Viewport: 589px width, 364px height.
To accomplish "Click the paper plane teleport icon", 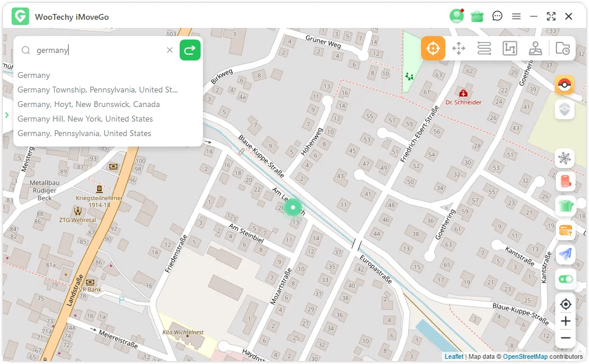I will tap(565, 254).
